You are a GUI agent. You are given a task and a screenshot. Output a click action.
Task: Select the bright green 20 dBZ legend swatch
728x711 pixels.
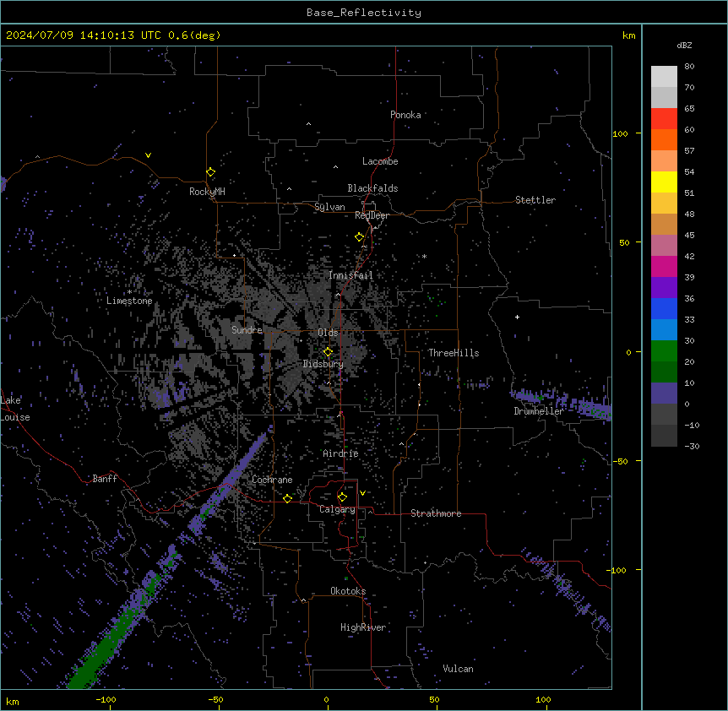664,351
